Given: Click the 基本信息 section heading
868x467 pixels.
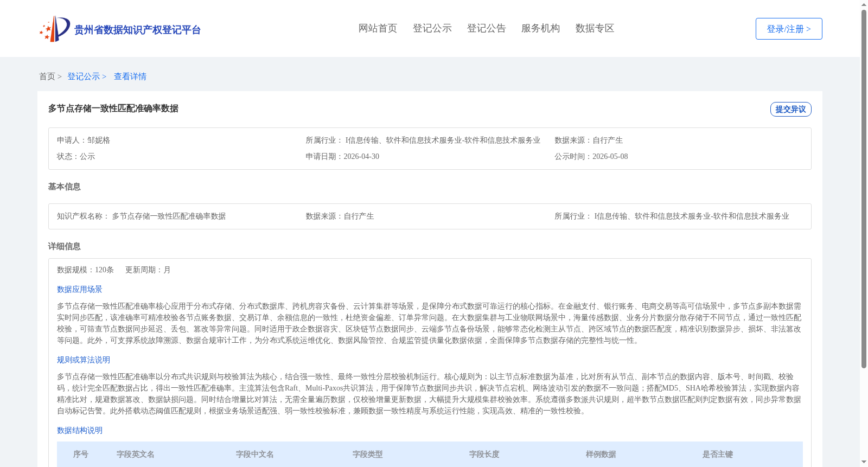Looking at the screenshot, I should point(64,187).
